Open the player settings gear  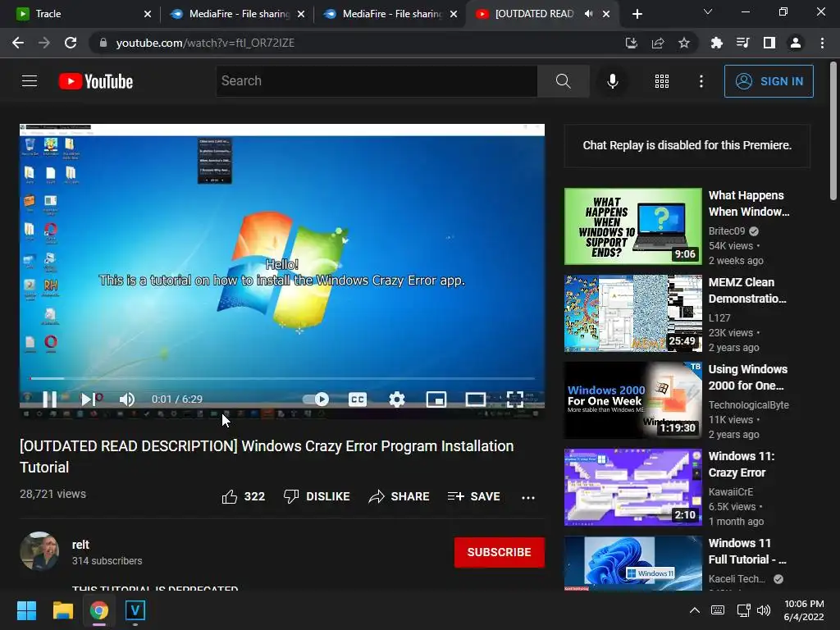coord(396,399)
